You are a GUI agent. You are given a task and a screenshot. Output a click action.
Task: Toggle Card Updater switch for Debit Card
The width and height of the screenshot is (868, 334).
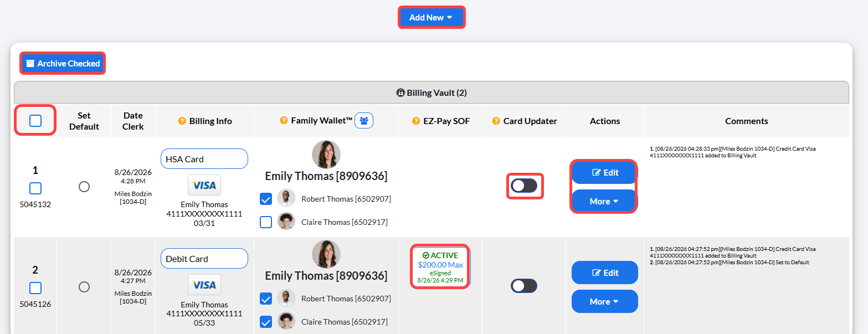tap(524, 286)
